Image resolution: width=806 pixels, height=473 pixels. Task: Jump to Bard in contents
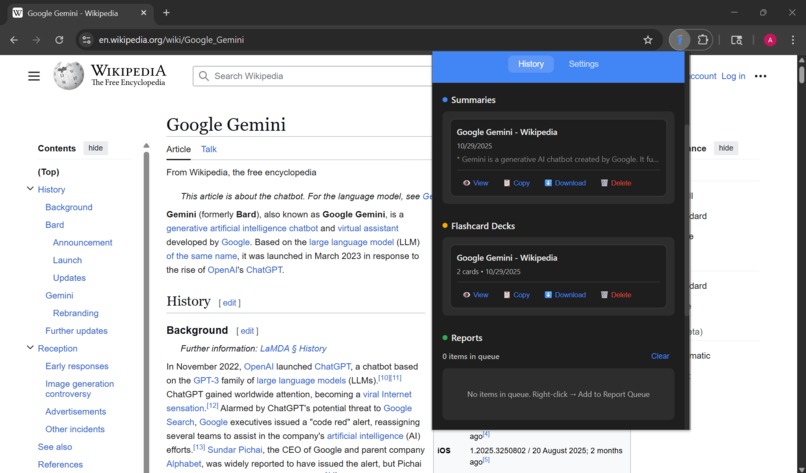54,225
